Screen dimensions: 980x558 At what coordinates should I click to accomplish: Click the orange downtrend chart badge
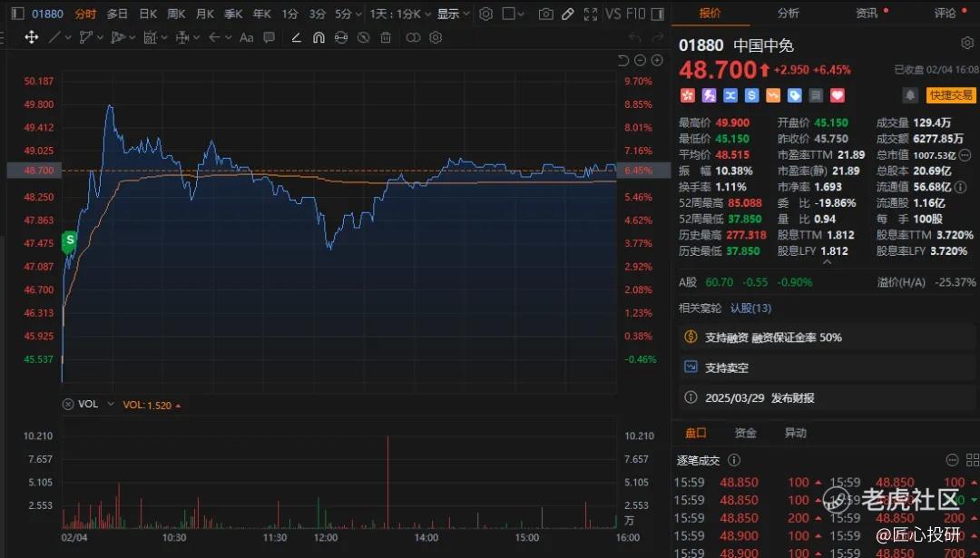(773, 95)
